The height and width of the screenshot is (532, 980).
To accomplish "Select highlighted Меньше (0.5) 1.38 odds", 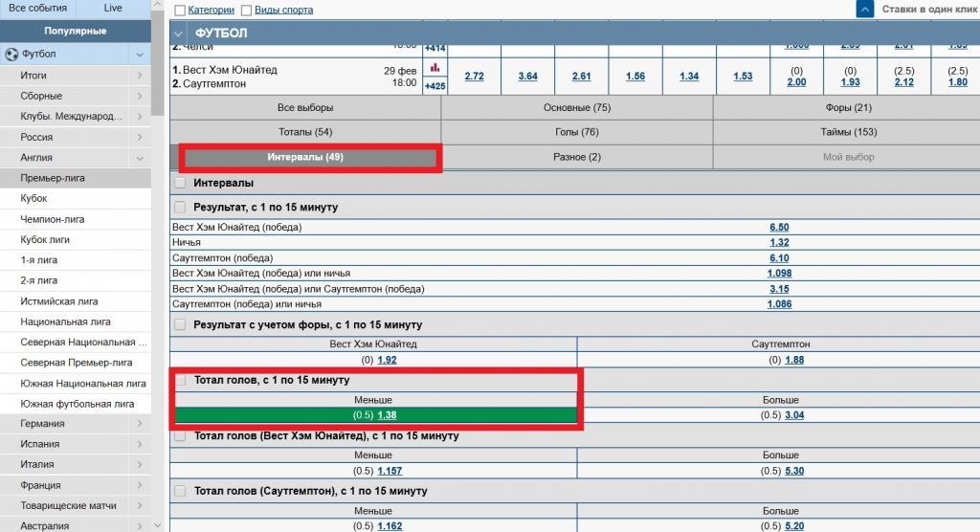I will click(x=386, y=415).
